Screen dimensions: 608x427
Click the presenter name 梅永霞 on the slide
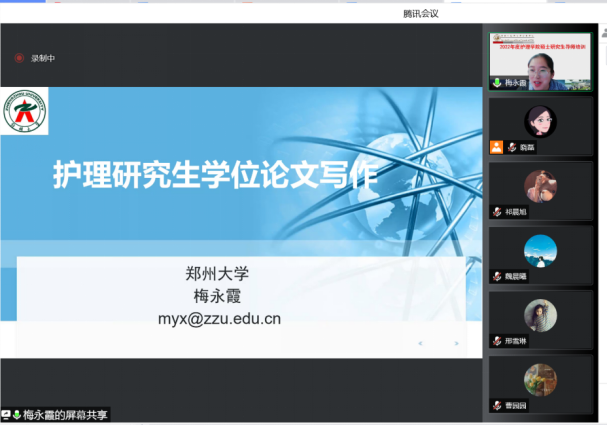(x=217, y=296)
